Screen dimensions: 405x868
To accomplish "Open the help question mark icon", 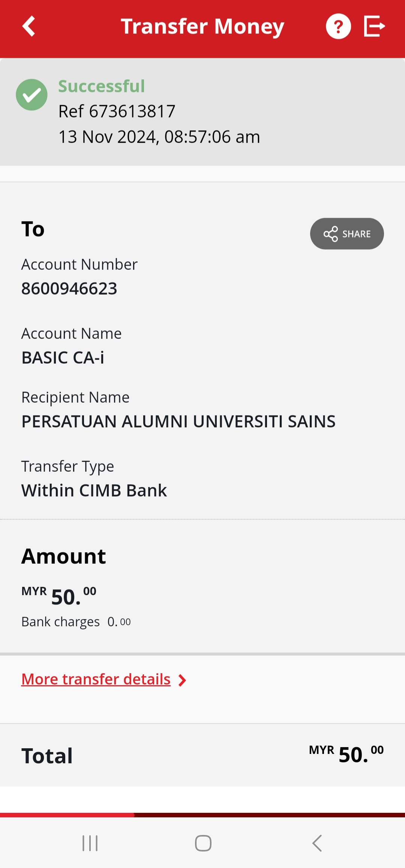I will point(338,26).
